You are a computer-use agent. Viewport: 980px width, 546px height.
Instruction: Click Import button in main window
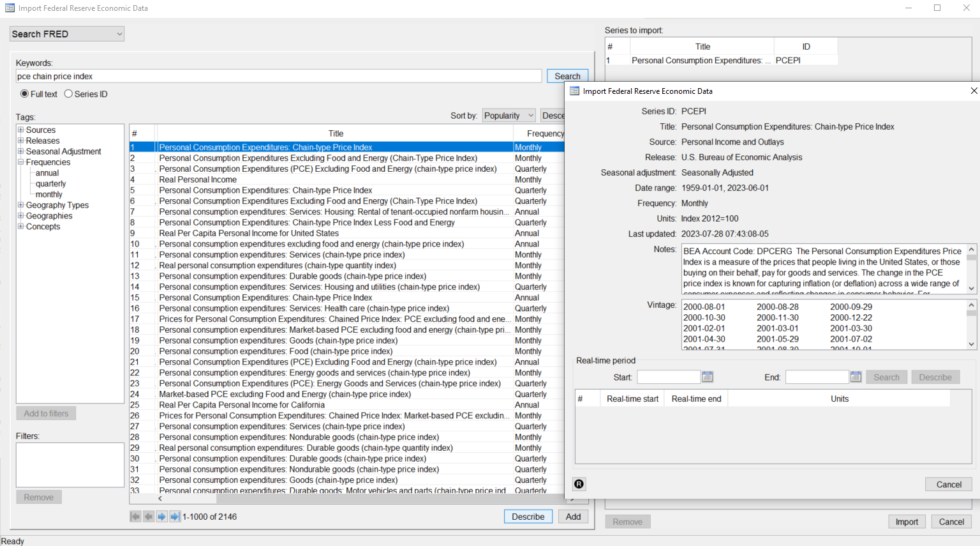(907, 522)
